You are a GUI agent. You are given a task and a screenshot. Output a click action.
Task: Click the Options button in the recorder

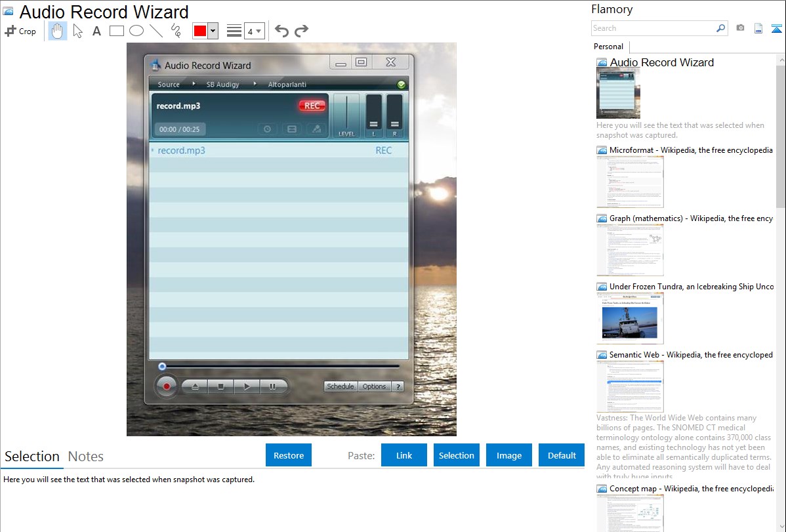374,386
